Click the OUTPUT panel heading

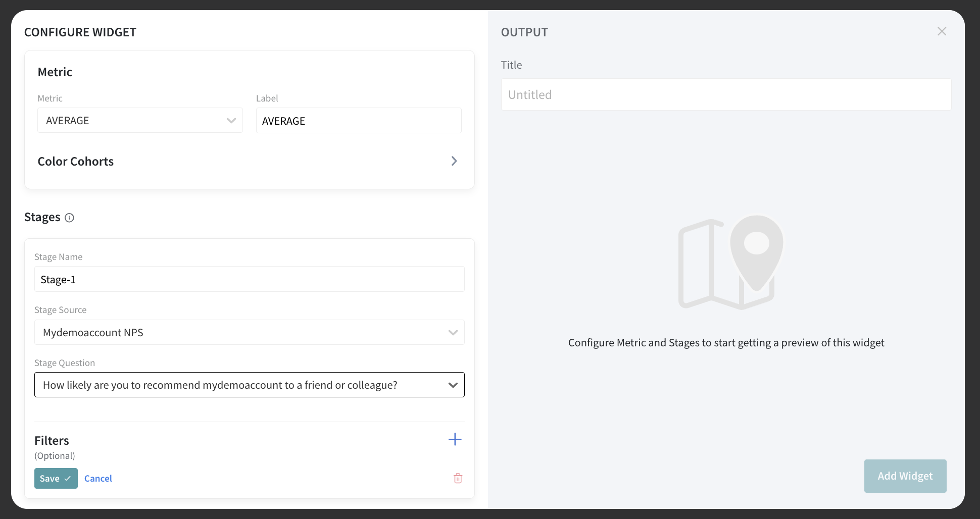click(x=524, y=32)
